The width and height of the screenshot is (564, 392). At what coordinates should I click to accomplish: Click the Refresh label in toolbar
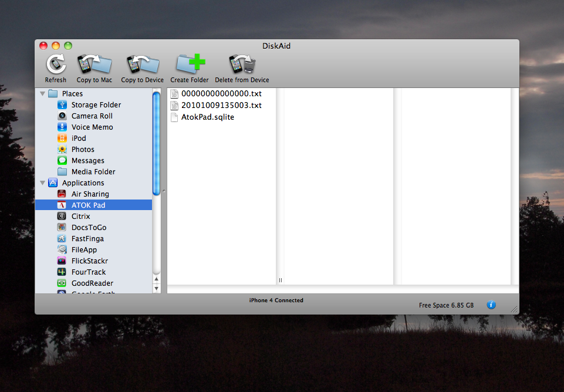click(56, 80)
